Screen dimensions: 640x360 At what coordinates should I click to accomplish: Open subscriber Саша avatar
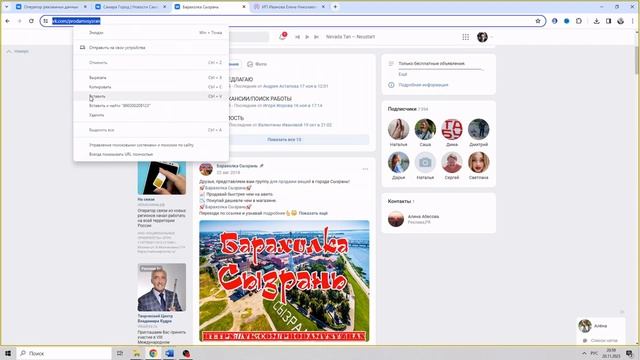pyautogui.click(x=425, y=129)
